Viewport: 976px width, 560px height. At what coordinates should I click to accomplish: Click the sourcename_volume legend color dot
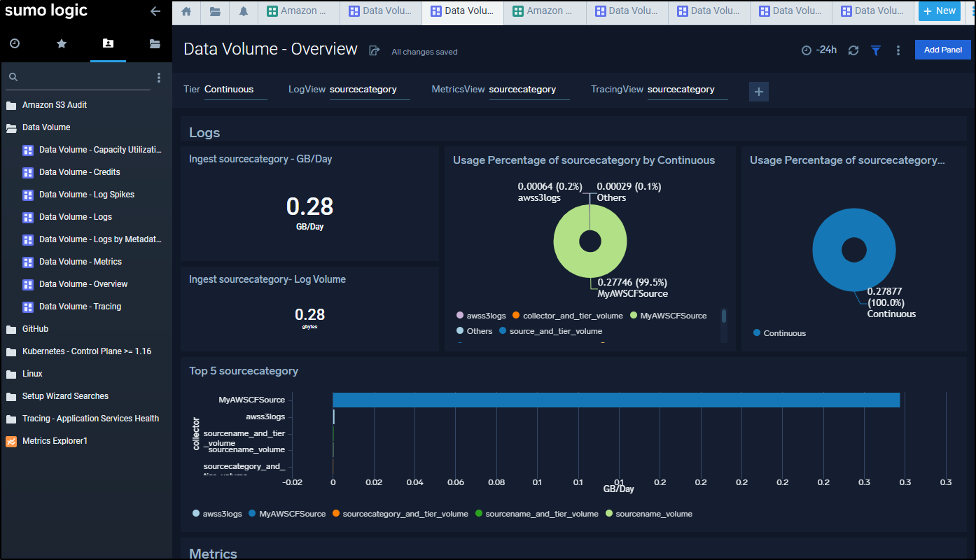[x=609, y=514]
